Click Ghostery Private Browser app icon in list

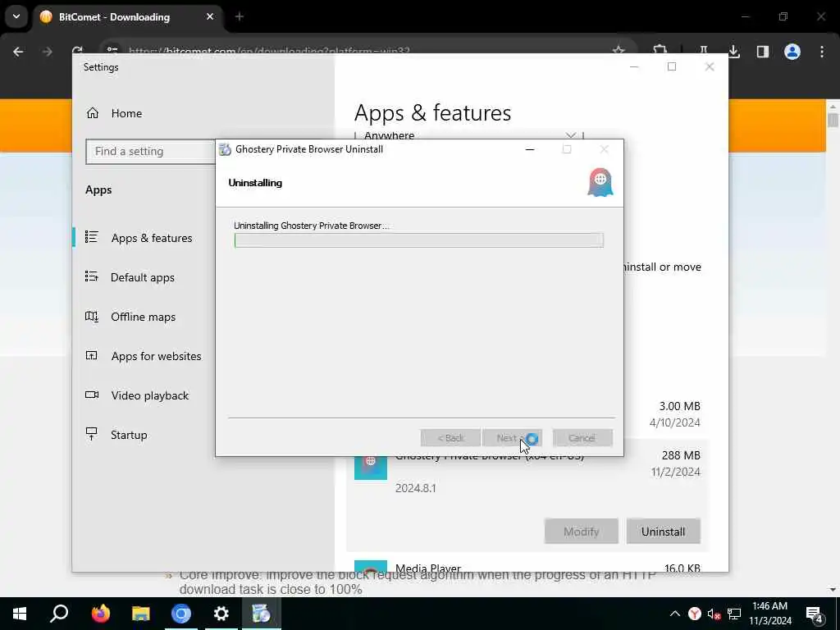[371, 467]
